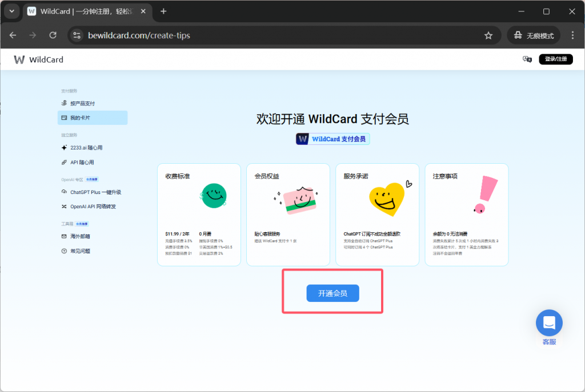Screen dimensions: 585x392
Task: Click the green smiley coin icon
Action: click(214, 196)
